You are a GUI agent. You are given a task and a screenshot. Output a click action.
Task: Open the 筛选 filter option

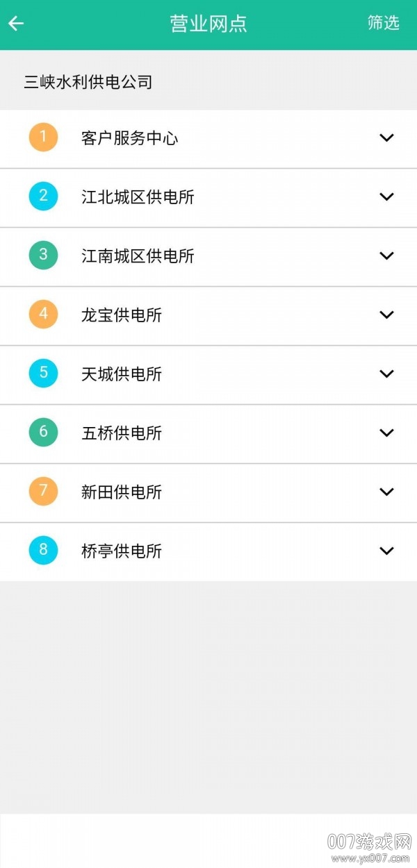pos(384,23)
